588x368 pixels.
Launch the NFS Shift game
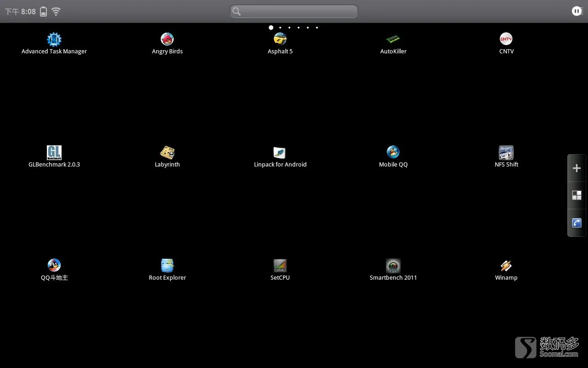coord(506,157)
